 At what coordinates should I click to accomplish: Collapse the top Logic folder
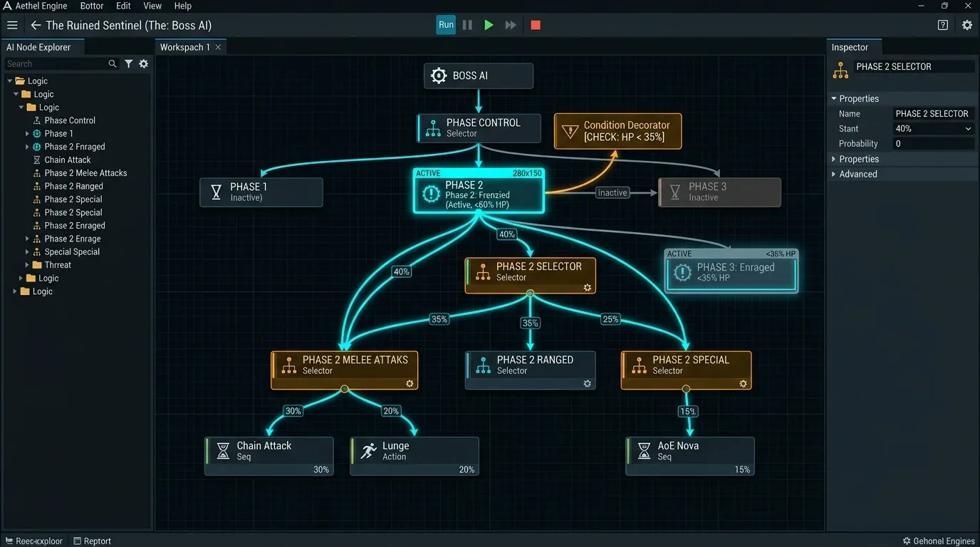click(x=11, y=81)
